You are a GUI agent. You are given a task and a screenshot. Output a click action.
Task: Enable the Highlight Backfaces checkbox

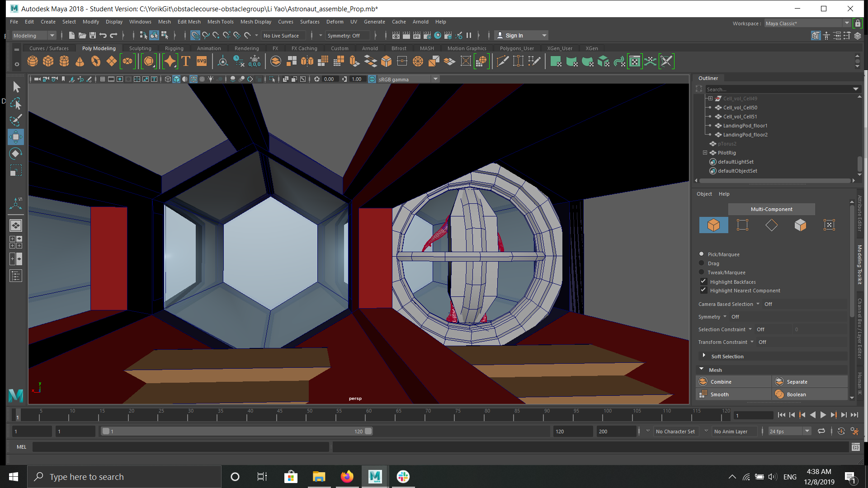point(703,282)
